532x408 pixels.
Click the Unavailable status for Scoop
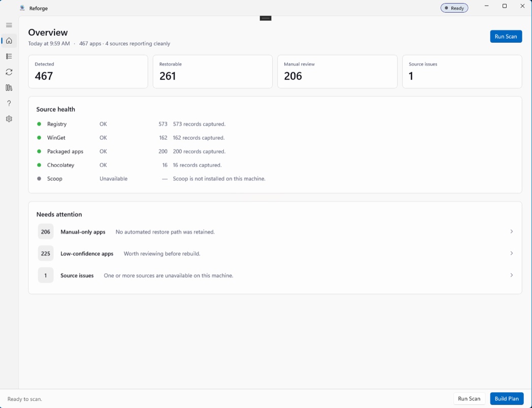pos(113,179)
